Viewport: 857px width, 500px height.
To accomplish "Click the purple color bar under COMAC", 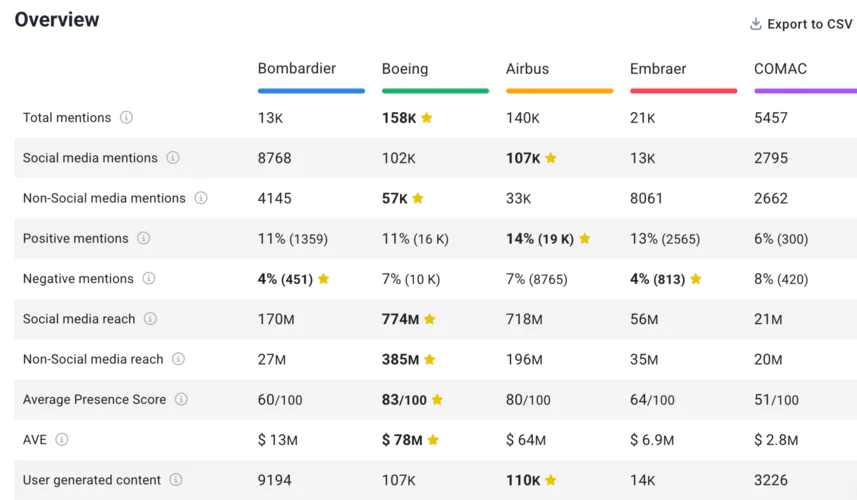I will (x=806, y=91).
